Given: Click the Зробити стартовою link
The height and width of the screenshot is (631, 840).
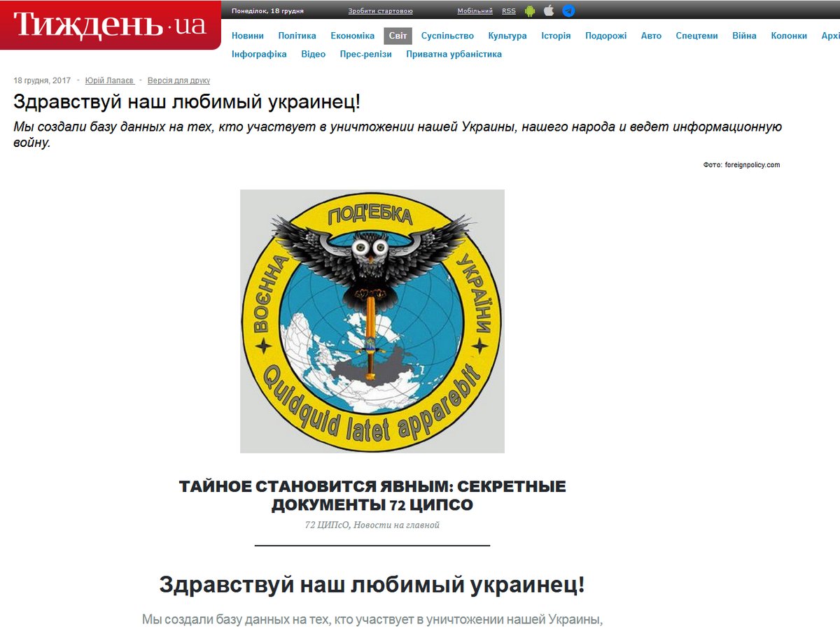Looking at the screenshot, I should 380,10.
